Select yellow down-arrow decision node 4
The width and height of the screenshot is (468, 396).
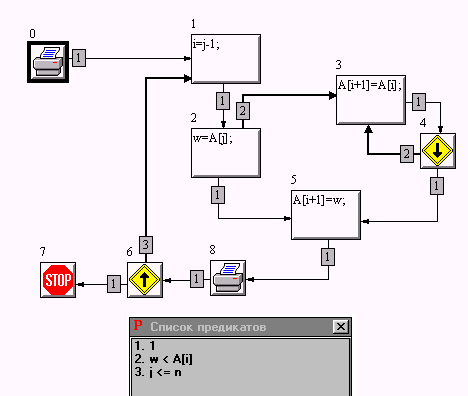click(x=438, y=151)
